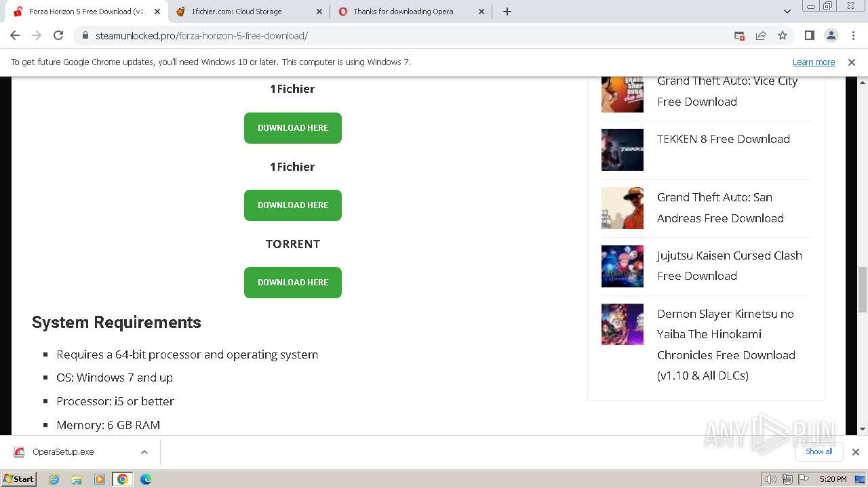
Task: Open a new tab
Action: 507,12
